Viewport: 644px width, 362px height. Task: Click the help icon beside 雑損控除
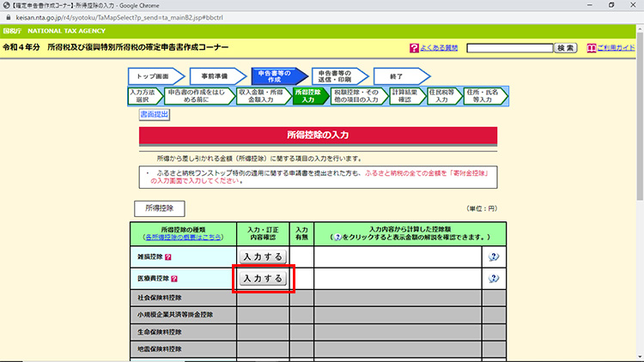pos(180,256)
